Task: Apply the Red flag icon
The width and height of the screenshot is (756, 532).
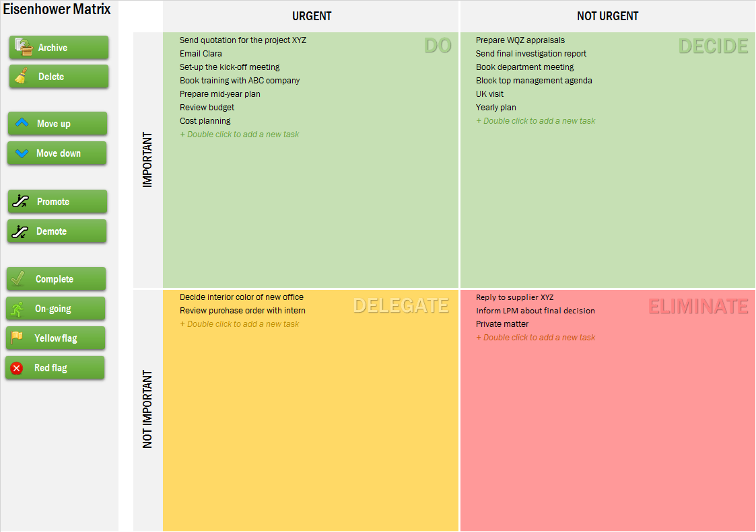Action: (18, 368)
